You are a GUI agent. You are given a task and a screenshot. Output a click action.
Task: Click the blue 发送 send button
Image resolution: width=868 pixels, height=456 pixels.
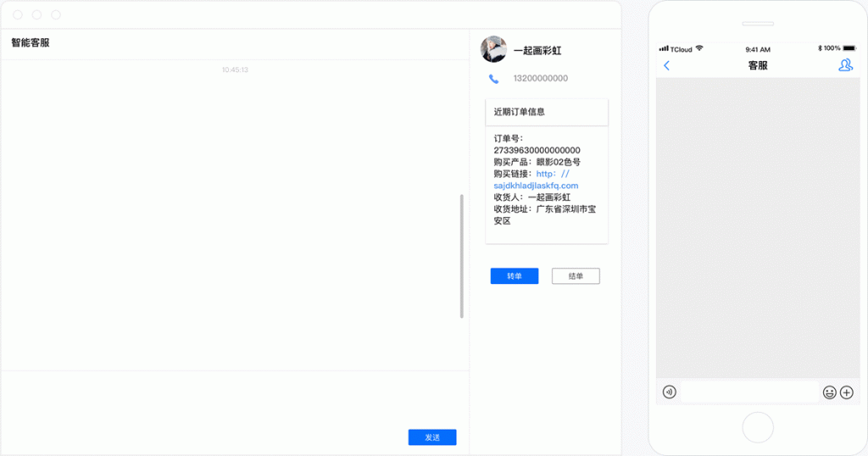click(432, 437)
